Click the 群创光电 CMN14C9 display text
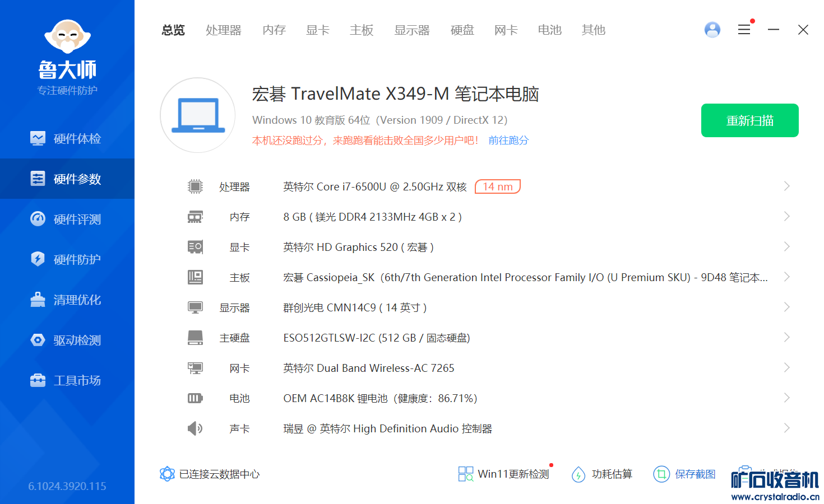Screen dimensions: 824x504 pos(355,307)
